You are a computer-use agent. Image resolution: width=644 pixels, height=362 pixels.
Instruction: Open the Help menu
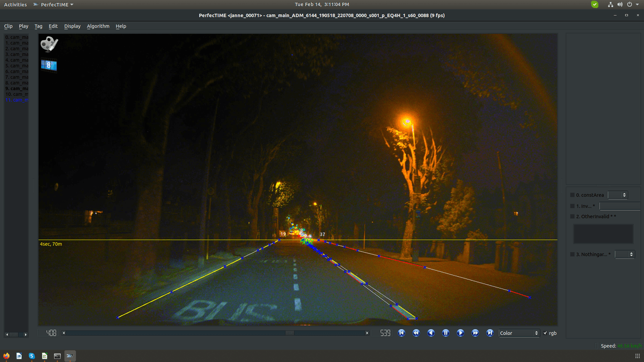pos(121,26)
